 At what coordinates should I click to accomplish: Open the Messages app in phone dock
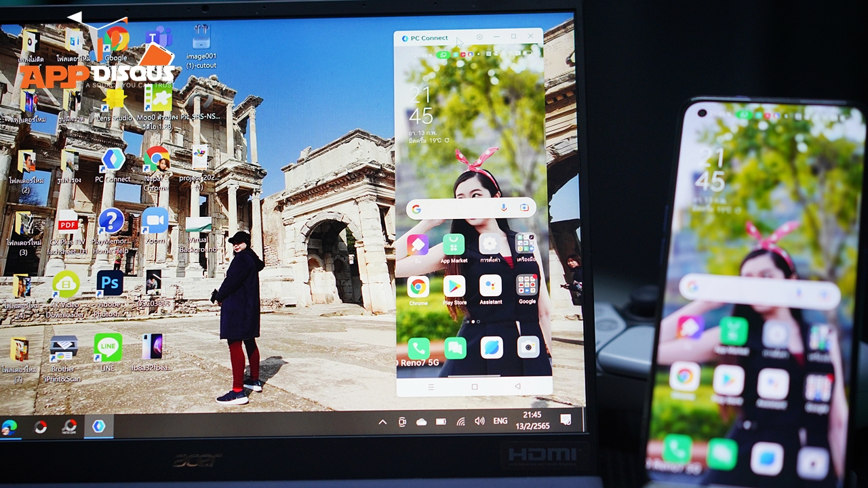455,348
